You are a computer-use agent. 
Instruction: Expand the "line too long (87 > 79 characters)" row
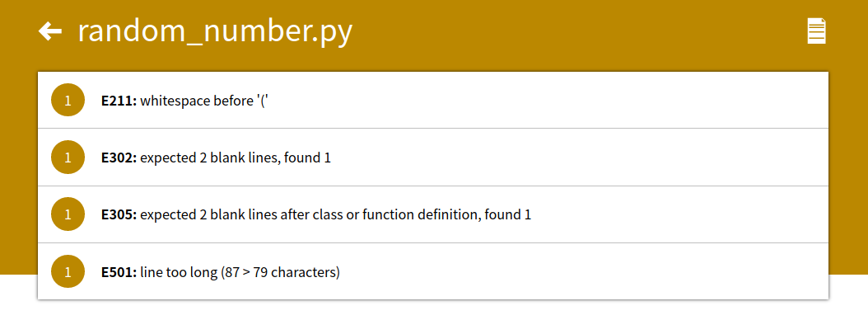pyautogui.click(x=433, y=271)
